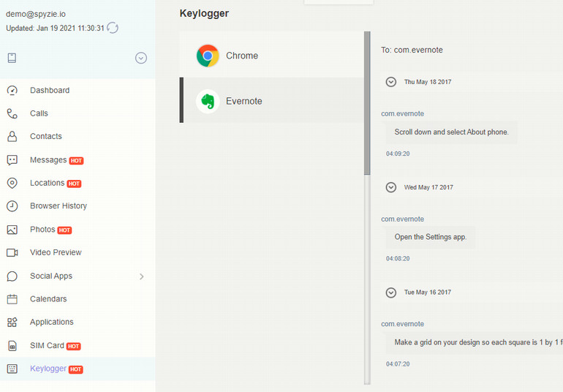Click the demo@spyzie.io account text
Screen dimensions: 563x392
coord(36,14)
